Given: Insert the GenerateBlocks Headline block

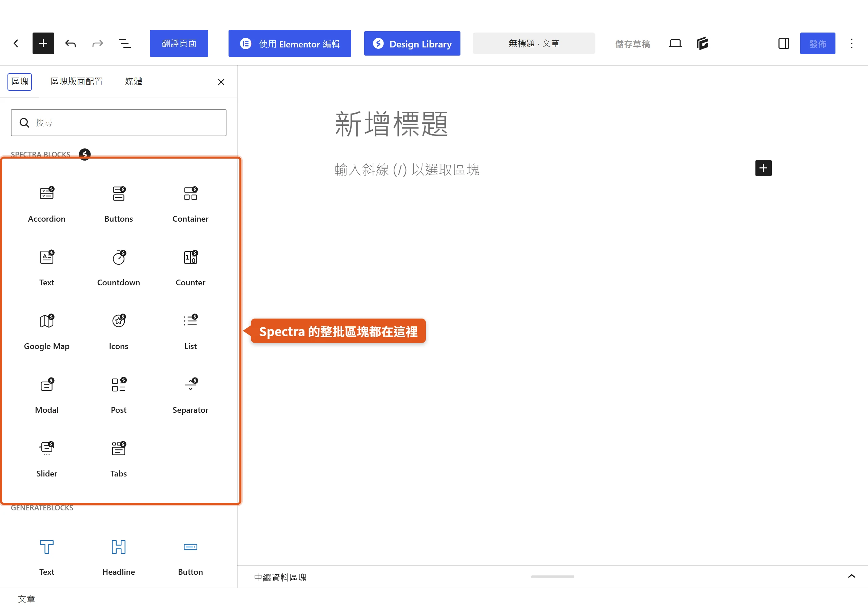Looking at the screenshot, I should [x=118, y=557].
